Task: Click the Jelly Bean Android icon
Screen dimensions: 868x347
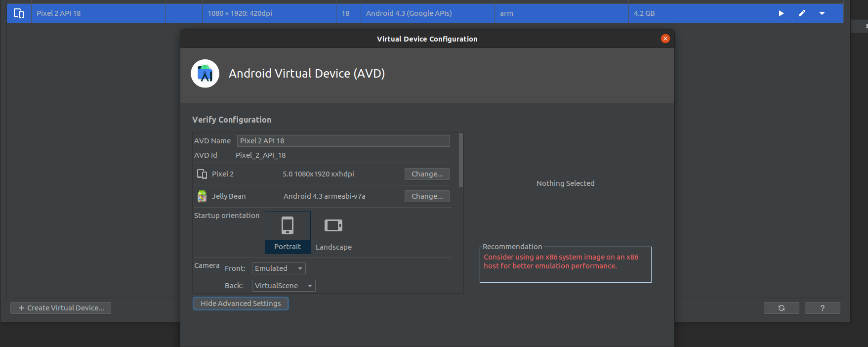Action: click(202, 196)
